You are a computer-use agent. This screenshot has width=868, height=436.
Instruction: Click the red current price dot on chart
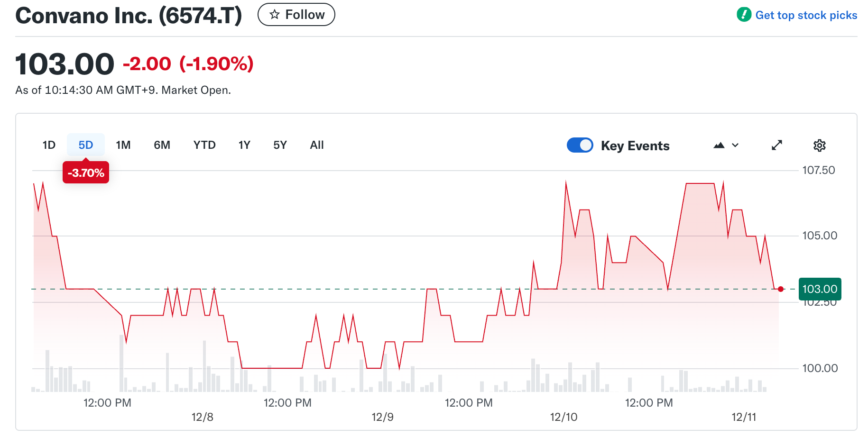coord(781,289)
